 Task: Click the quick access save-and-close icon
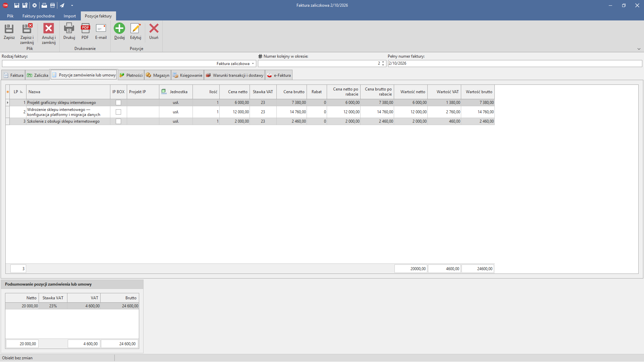click(25, 5)
